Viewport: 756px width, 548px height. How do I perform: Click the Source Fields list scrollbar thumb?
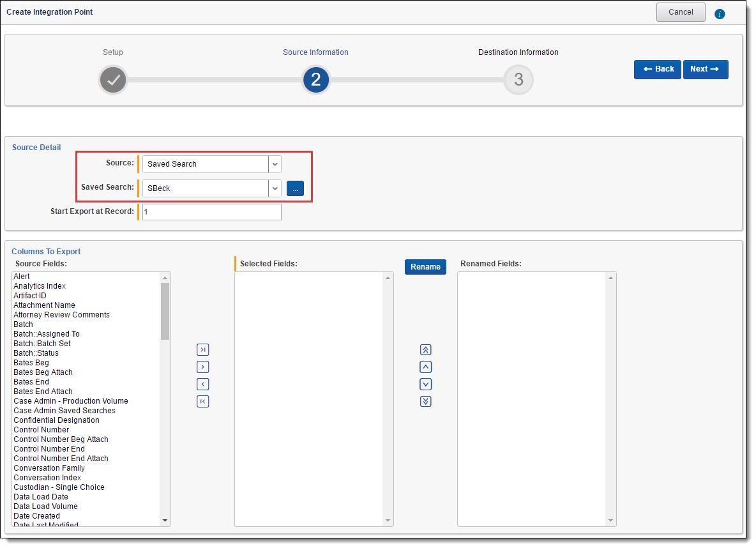point(165,311)
